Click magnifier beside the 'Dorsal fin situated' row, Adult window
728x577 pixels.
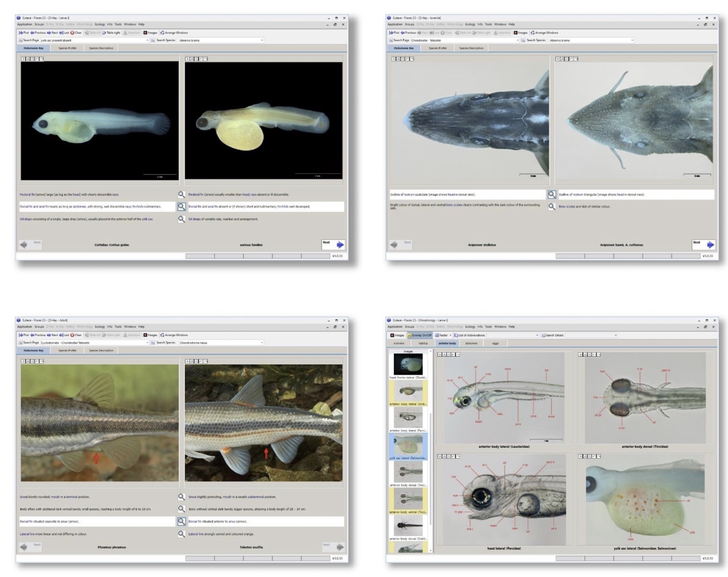tap(182, 522)
